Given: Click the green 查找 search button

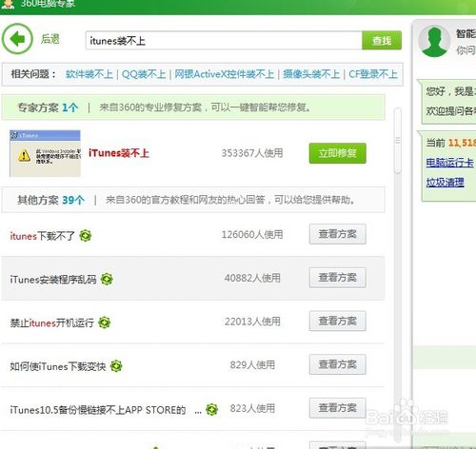Looking at the screenshot, I should click(382, 40).
